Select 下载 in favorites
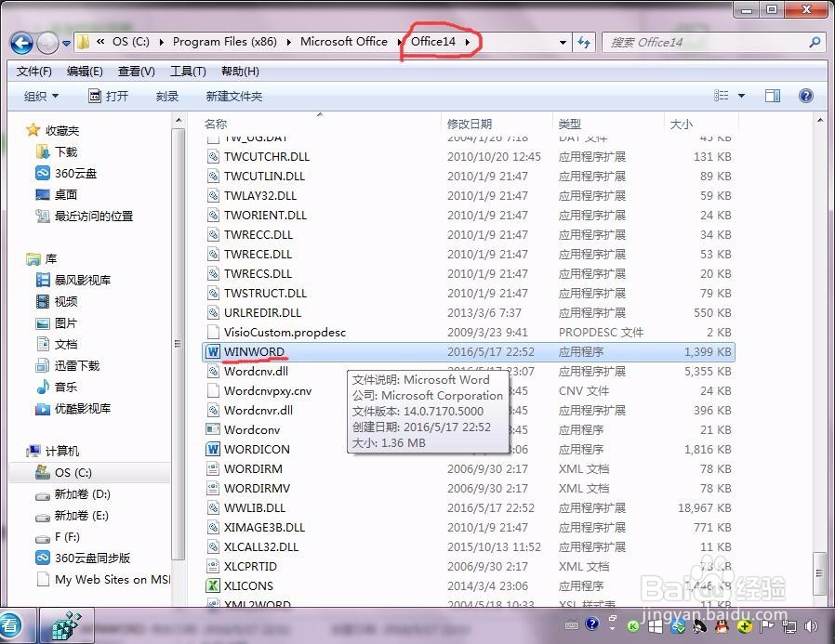 point(66,152)
